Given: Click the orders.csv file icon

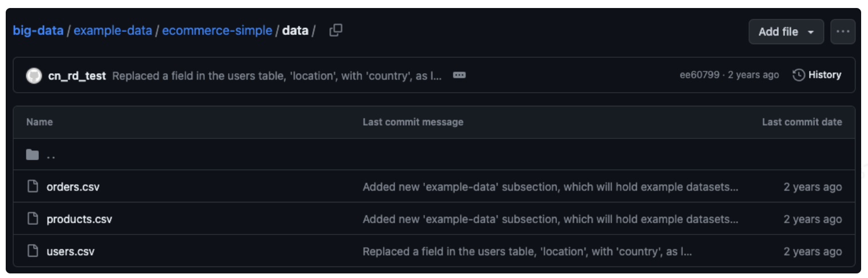Looking at the screenshot, I should 33,186.
